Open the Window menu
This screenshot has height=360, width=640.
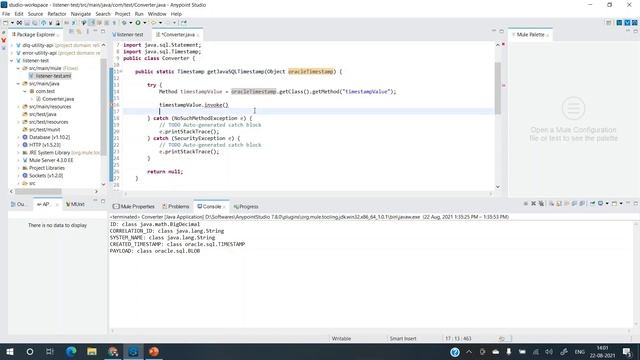pos(157,14)
